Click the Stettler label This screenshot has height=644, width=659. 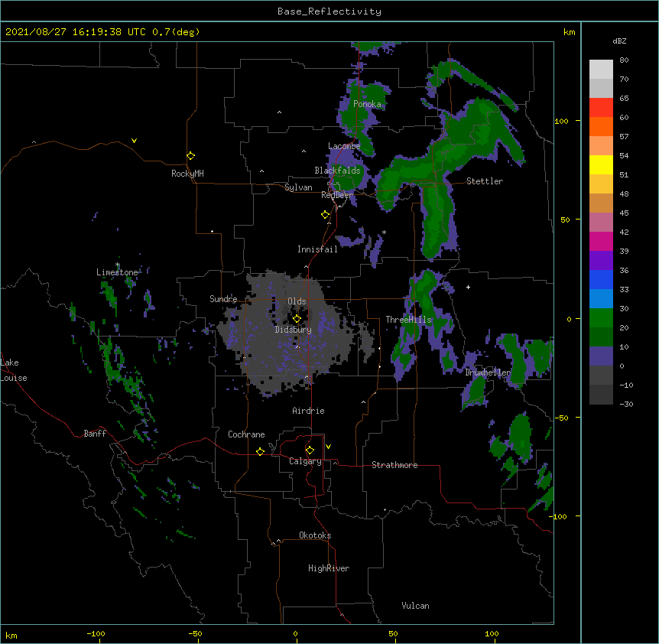[485, 181]
